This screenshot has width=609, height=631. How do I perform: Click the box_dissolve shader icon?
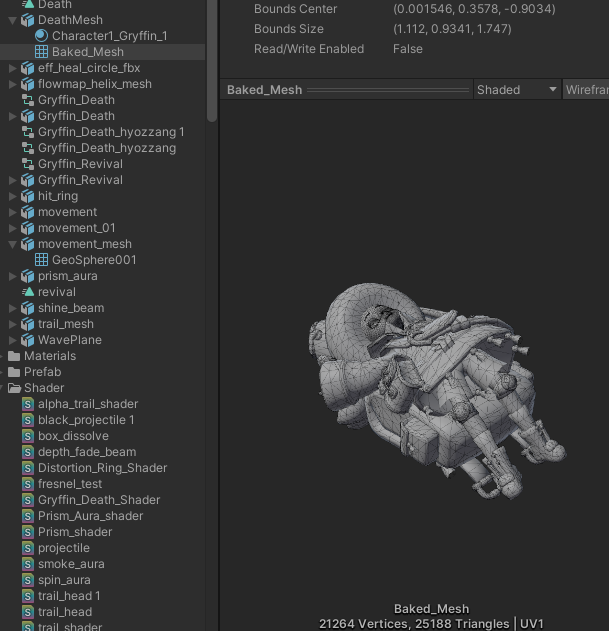click(x=28, y=436)
